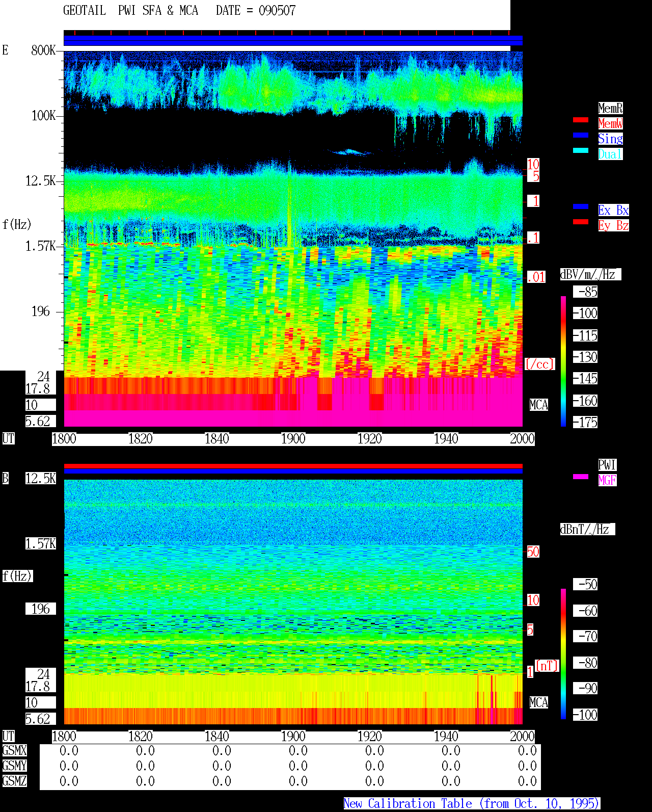Viewport: 652px width, 812px height.
Task: Click the -130 color scale value
Action: [585, 357]
